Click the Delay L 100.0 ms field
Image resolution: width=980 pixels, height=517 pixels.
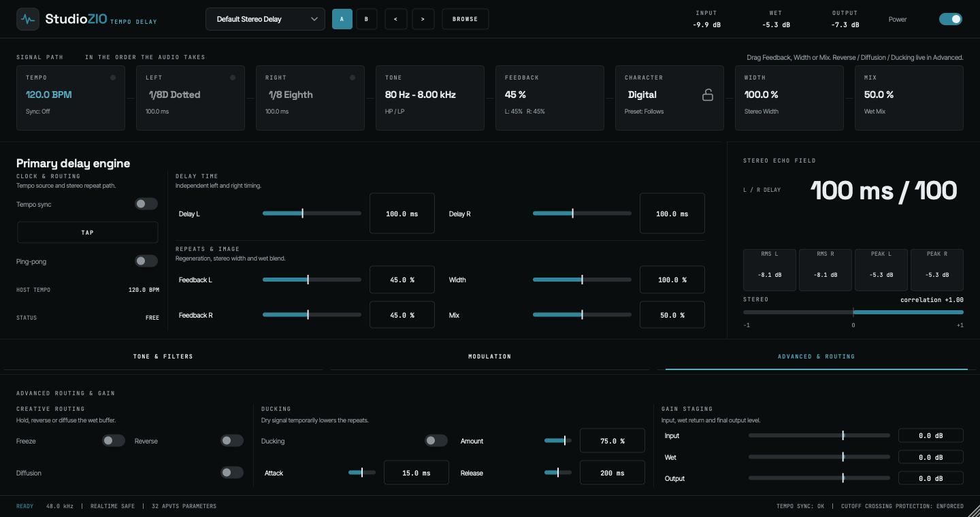(x=402, y=214)
